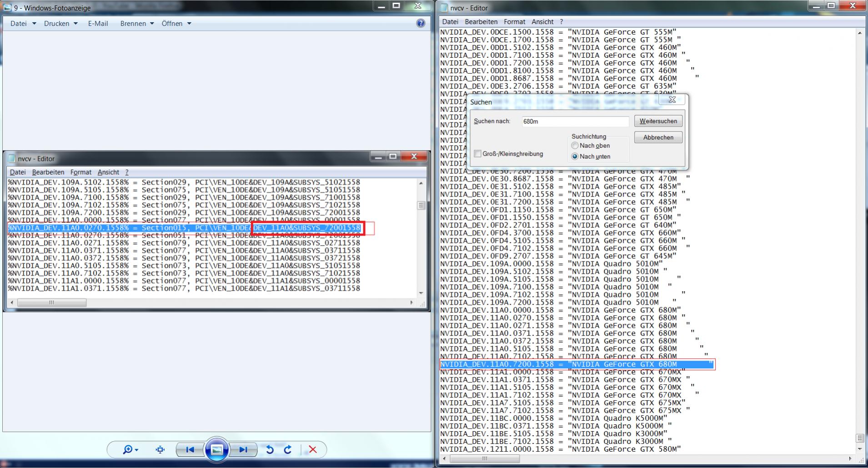Open the Drucken dropdown
Screen dimensions: 868x468
[x=61, y=23]
